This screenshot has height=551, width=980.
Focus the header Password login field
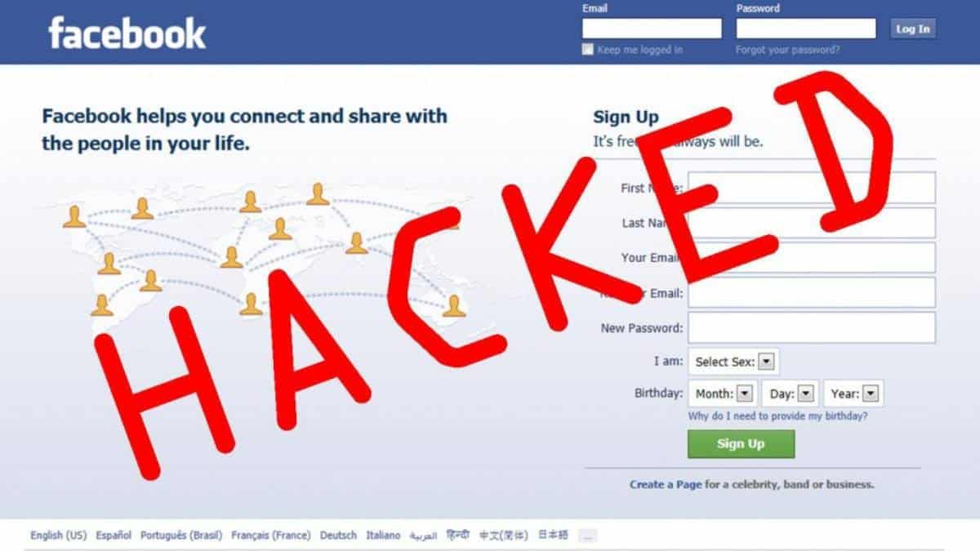(806, 29)
